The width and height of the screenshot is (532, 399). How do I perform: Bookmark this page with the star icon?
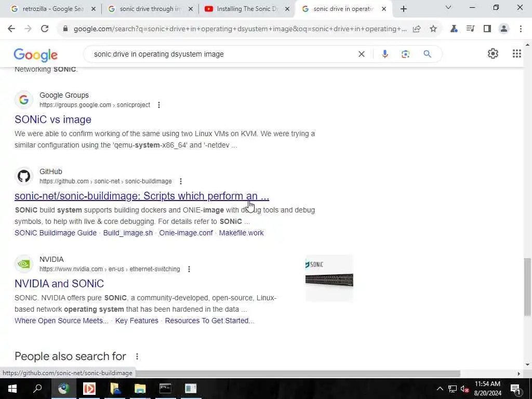433,29
